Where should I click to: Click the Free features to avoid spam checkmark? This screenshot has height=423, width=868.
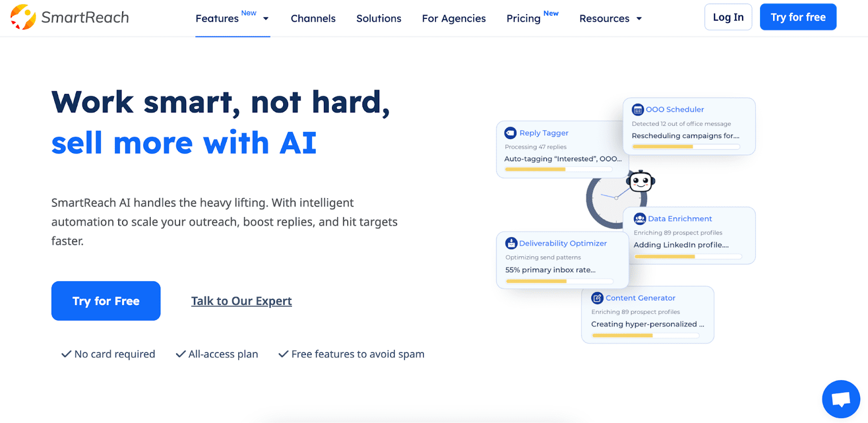pyautogui.click(x=283, y=354)
